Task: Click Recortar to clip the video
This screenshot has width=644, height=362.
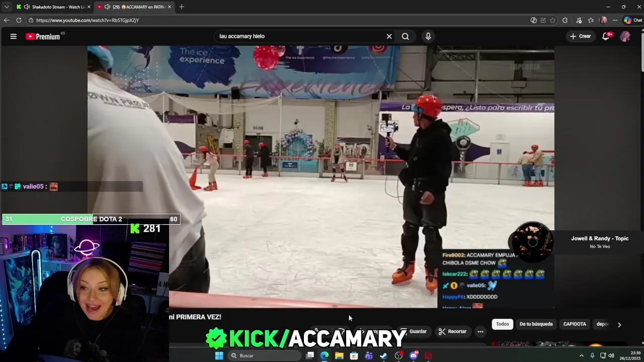Action: (x=452, y=331)
